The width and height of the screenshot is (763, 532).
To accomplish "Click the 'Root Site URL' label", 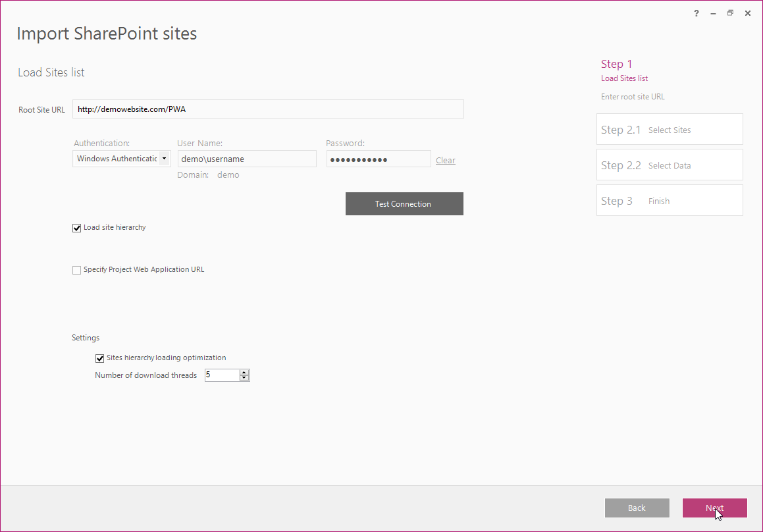I will [x=42, y=110].
